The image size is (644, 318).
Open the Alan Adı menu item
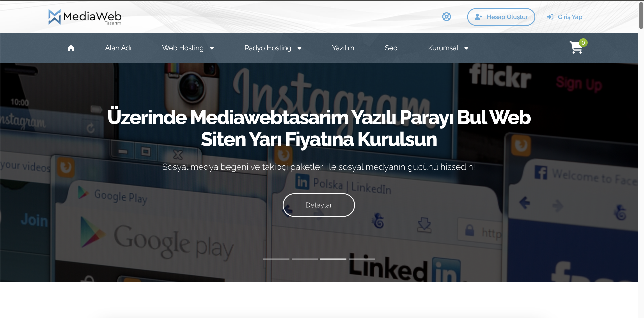coord(118,48)
